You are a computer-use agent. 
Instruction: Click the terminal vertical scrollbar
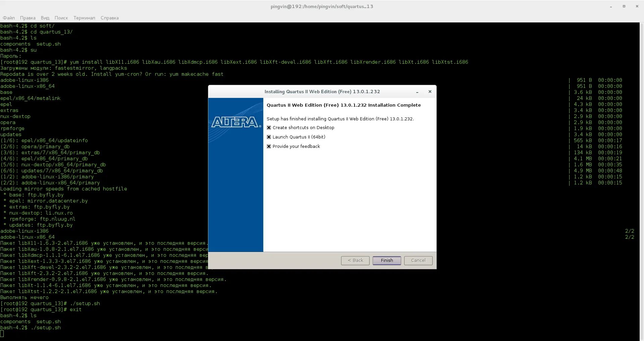[642, 181]
